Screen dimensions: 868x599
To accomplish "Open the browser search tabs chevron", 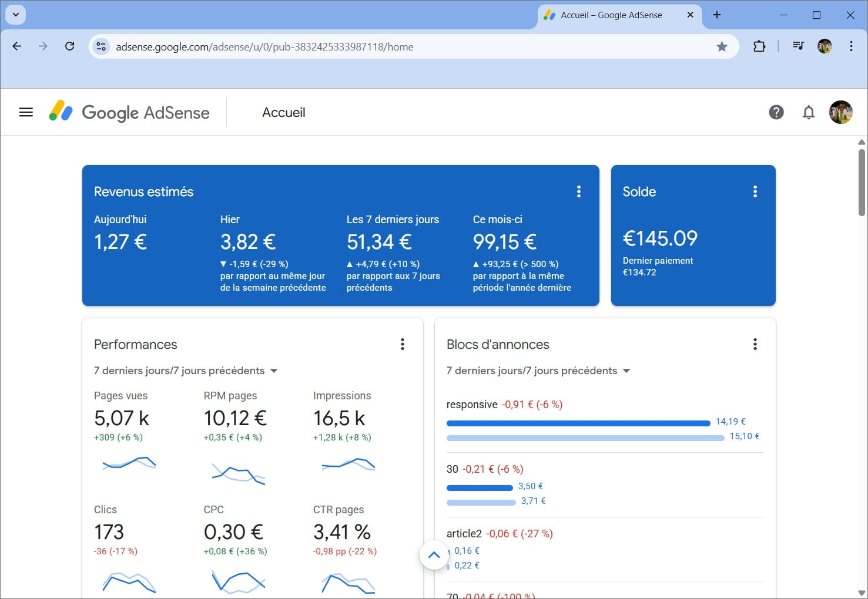I will click(15, 15).
